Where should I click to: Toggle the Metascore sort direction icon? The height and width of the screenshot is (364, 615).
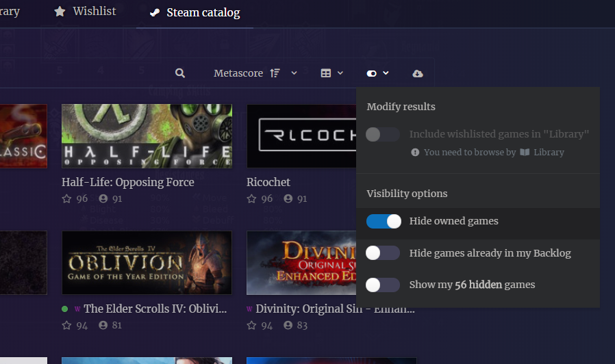point(275,73)
